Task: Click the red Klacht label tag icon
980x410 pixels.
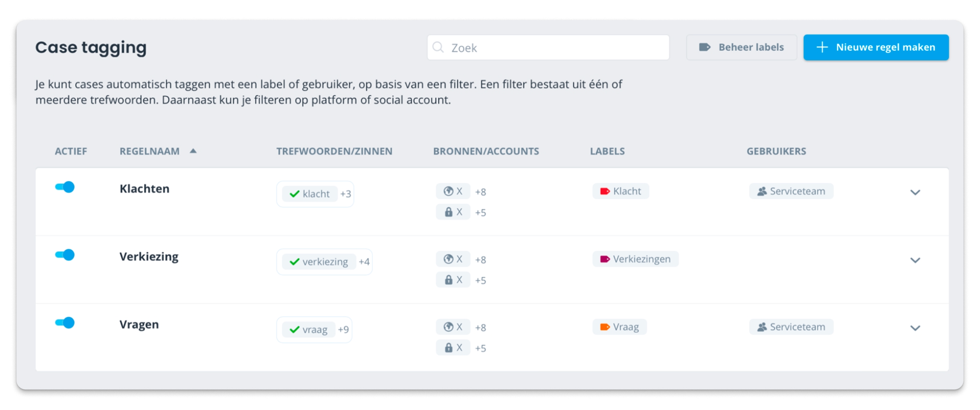Action: pyautogui.click(x=605, y=191)
